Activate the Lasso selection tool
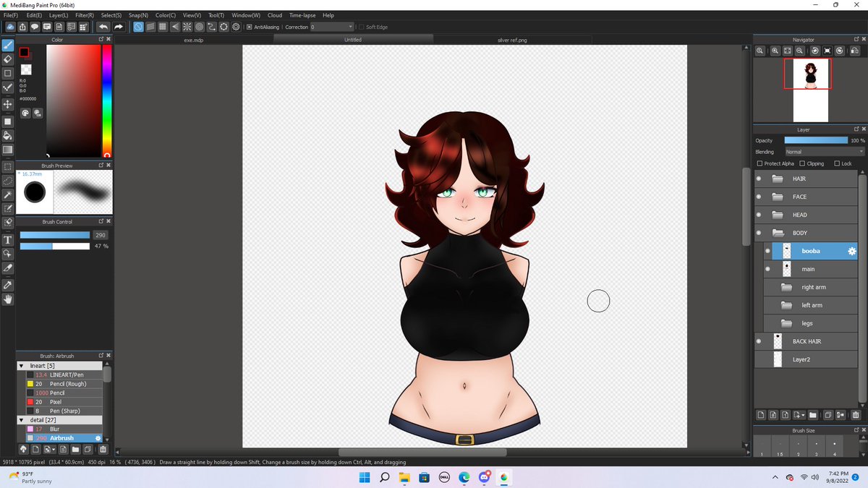The width and height of the screenshot is (868, 488). click(8, 181)
